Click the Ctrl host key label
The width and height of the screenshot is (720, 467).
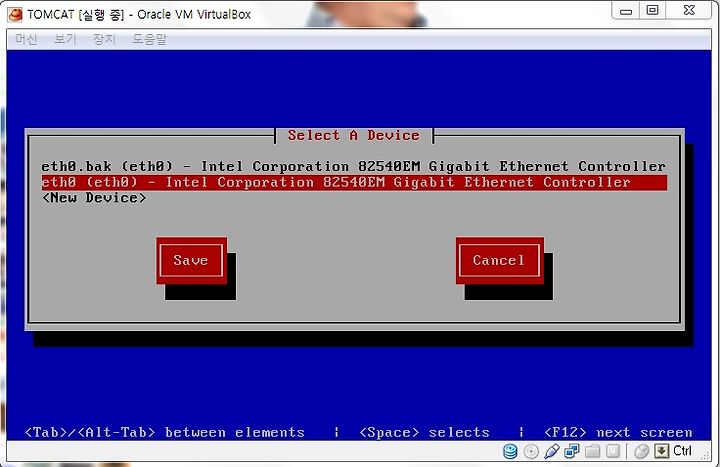click(x=682, y=451)
